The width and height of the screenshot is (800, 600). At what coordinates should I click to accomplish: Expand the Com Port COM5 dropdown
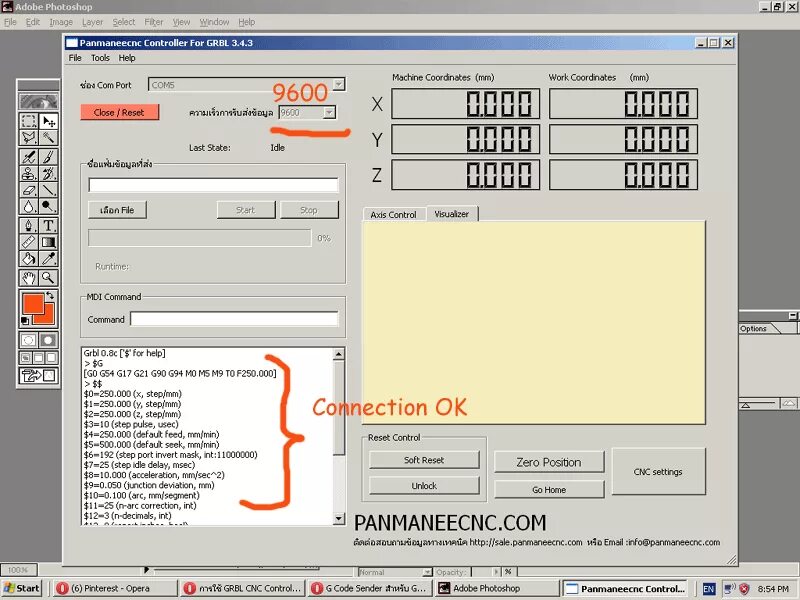[339, 84]
